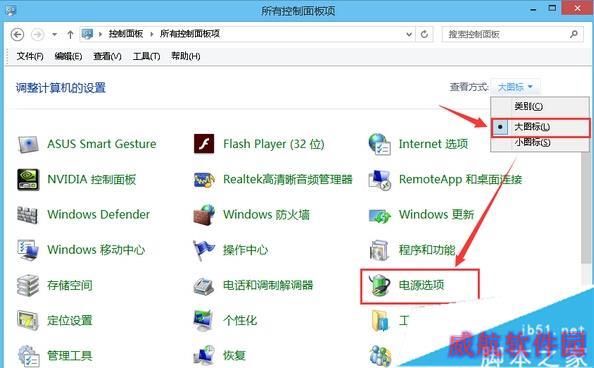Open the 编辑(E) menu

click(x=68, y=56)
